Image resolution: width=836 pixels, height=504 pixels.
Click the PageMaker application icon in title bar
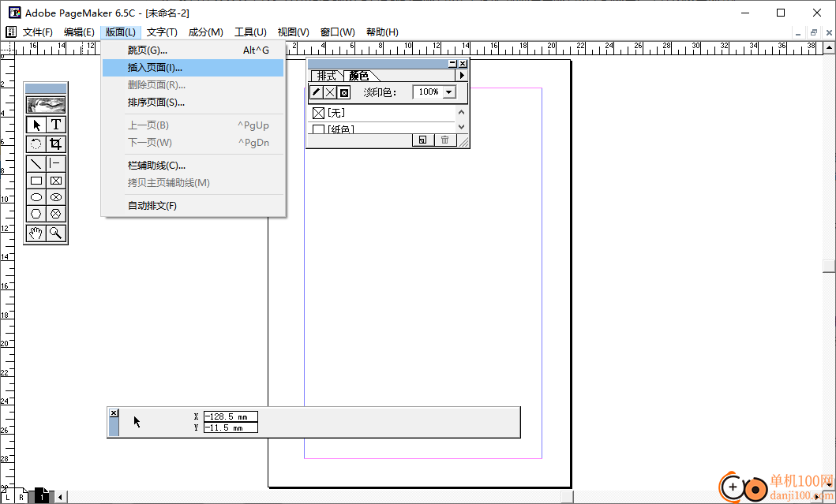(14, 13)
